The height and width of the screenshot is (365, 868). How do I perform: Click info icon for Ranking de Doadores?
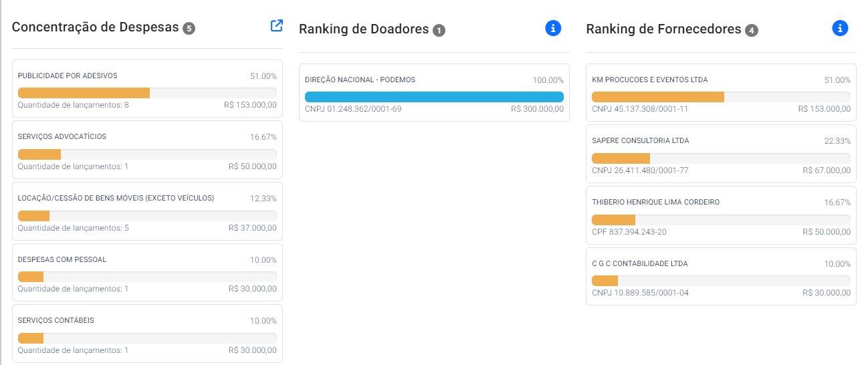[553, 28]
